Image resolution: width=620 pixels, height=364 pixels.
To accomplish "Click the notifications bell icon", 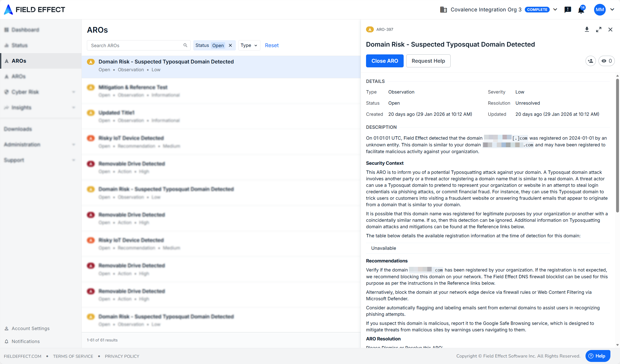I will (x=581, y=10).
